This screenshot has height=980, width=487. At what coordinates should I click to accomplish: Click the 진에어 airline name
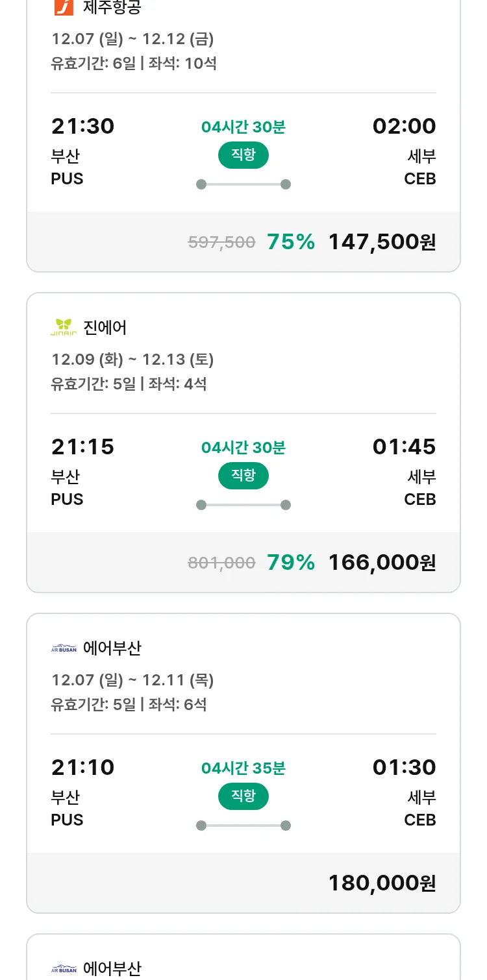(x=105, y=328)
